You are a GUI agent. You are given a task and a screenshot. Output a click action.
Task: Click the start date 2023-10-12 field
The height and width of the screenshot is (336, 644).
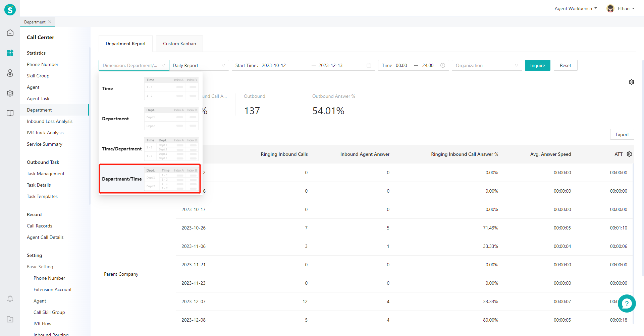pos(274,65)
